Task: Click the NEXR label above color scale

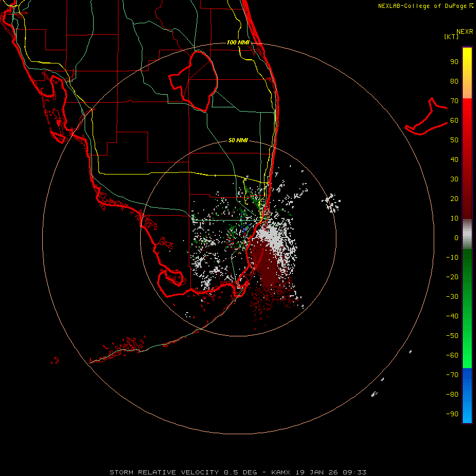Action: pyautogui.click(x=465, y=32)
